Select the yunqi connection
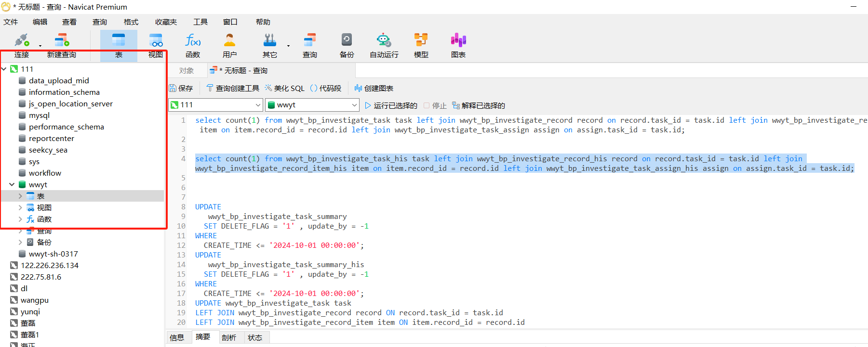Viewport: 868px width, 347px height. click(x=30, y=311)
